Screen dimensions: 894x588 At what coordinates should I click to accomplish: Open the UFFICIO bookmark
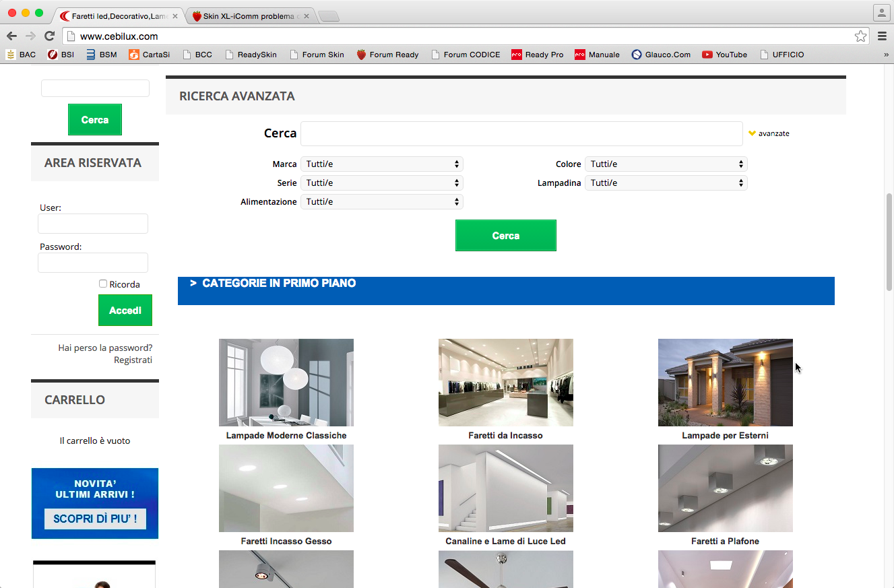point(781,55)
